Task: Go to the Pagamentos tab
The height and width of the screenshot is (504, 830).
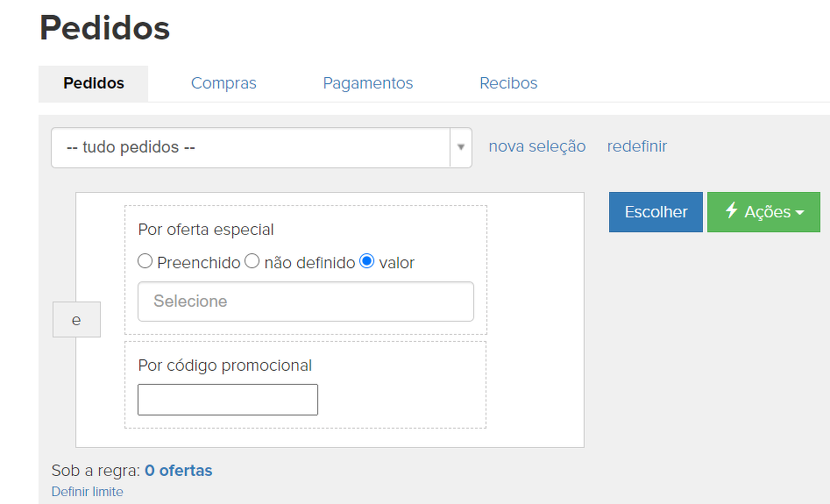Action: coord(368,83)
